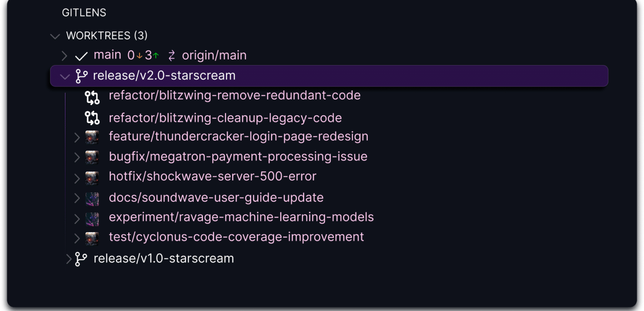644x311 pixels.
Task: Open the bugfix/megatron-payment-processing-issue branch
Action: tap(238, 157)
